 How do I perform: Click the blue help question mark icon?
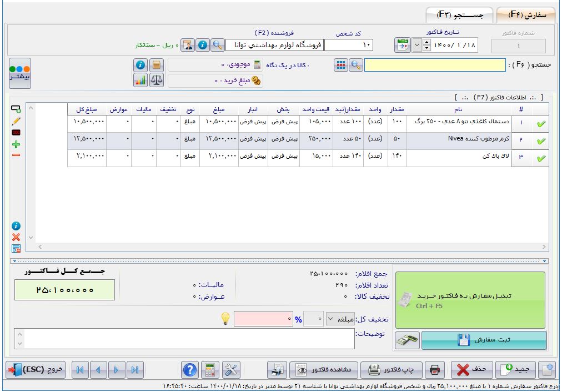pyautogui.click(x=190, y=369)
